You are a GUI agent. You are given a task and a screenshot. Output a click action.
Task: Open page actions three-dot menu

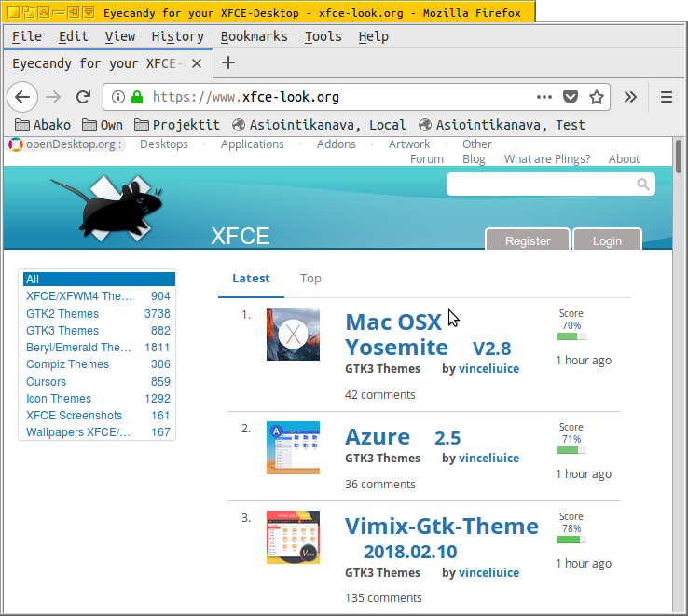click(x=544, y=97)
